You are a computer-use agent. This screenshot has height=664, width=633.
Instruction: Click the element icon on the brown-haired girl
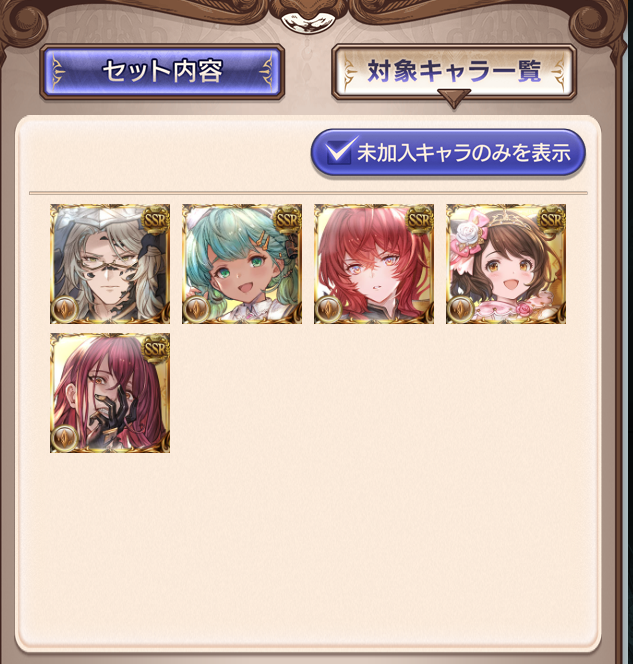coord(460,309)
